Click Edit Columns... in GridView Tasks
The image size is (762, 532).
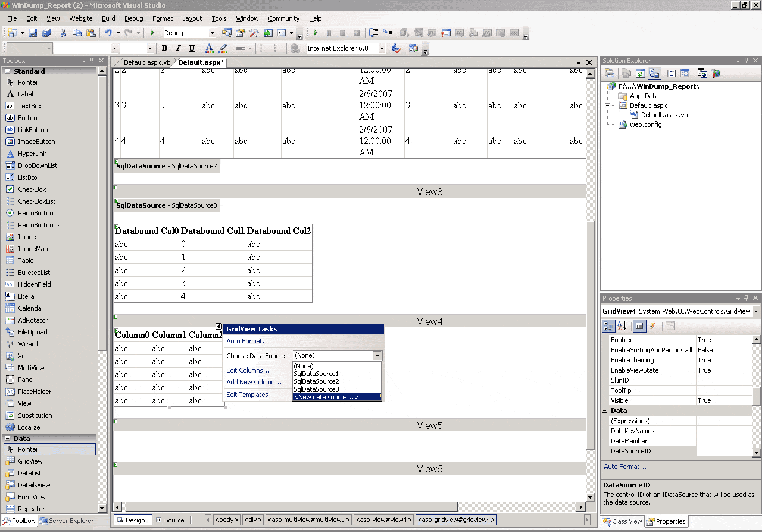[x=248, y=370]
